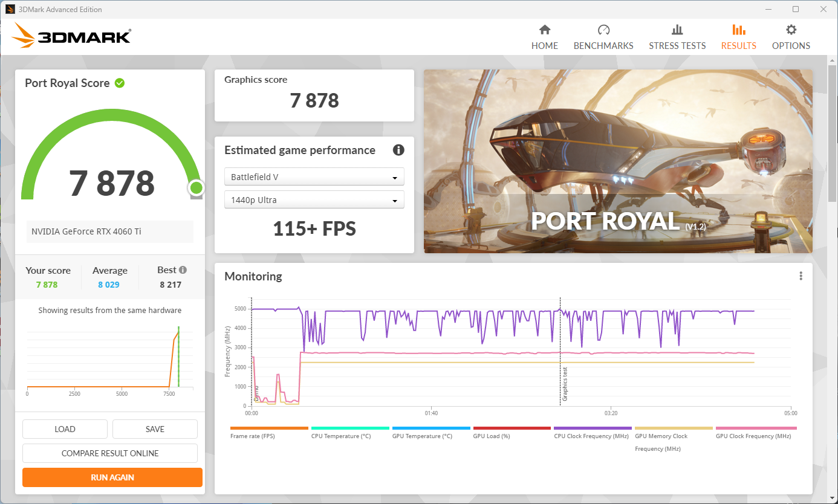The image size is (838, 504).
Task: Click COMPARE RESULT ONLINE
Action: point(110,453)
